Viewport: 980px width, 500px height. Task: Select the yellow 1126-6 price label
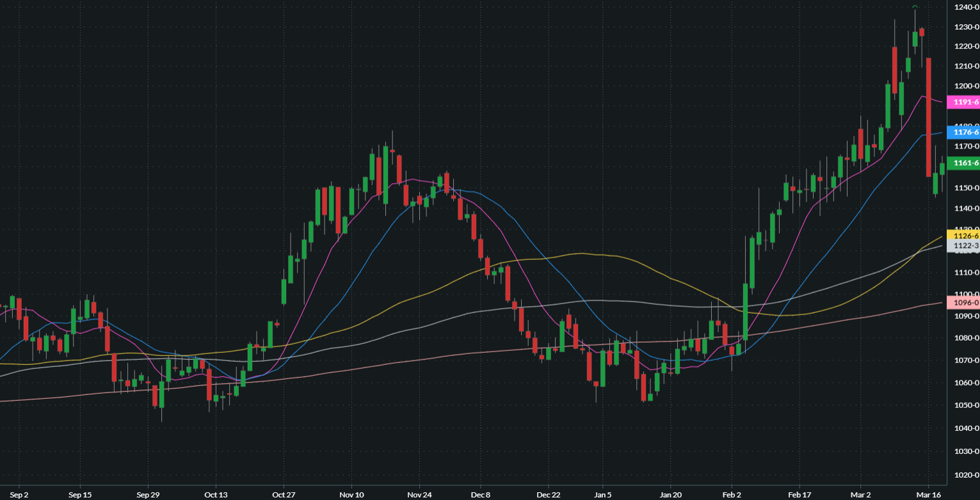pyautogui.click(x=963, y=236)
